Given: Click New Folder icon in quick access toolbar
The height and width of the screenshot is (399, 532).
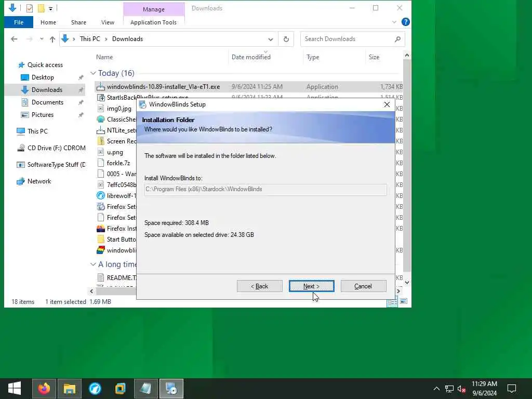Looking at the screenshot, I should point(41,8).
